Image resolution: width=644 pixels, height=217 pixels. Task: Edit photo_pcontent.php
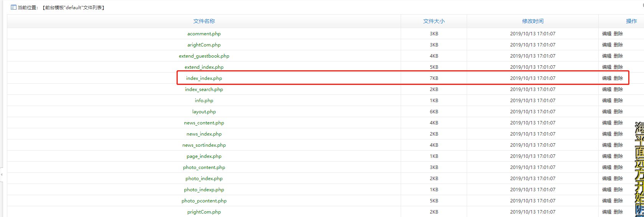[606, 201]
